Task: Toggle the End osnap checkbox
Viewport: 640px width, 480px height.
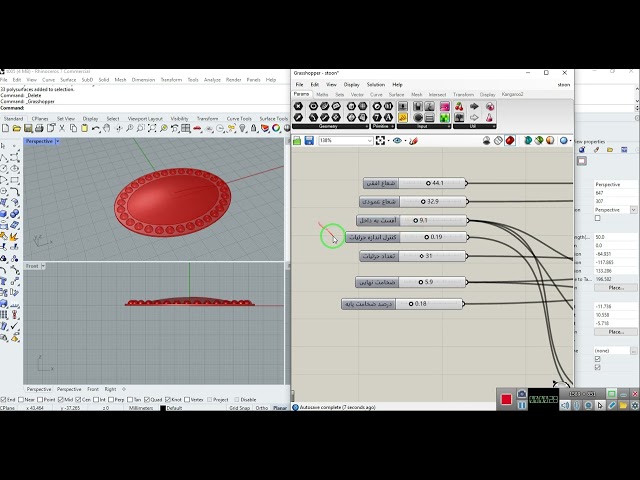Action: click(x=3, y=400)
